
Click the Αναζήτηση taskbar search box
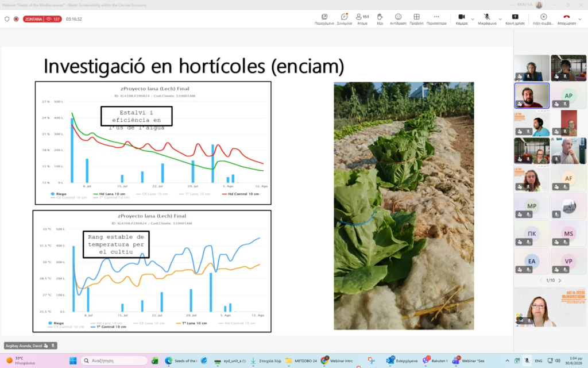click(114, 361)
